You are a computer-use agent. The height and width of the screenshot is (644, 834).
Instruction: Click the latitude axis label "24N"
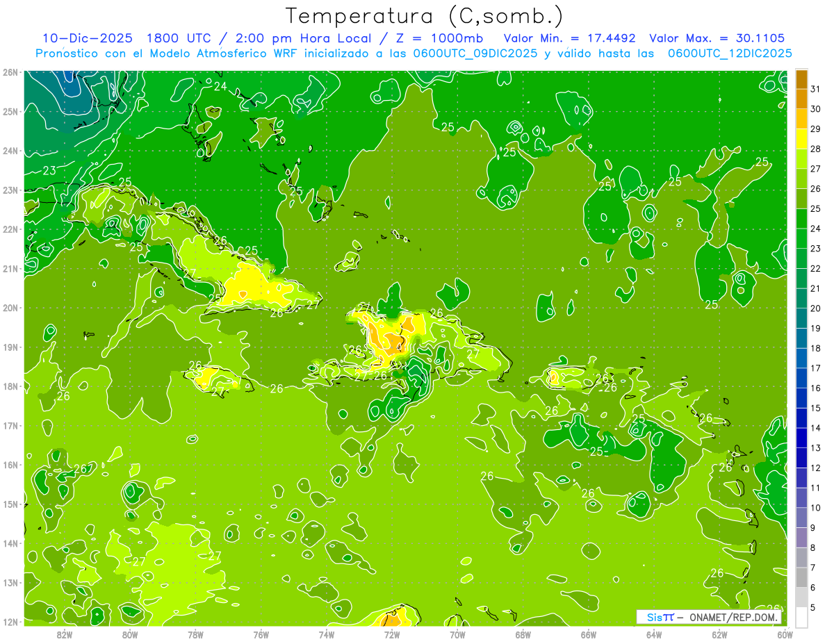(x=10, y=151)
